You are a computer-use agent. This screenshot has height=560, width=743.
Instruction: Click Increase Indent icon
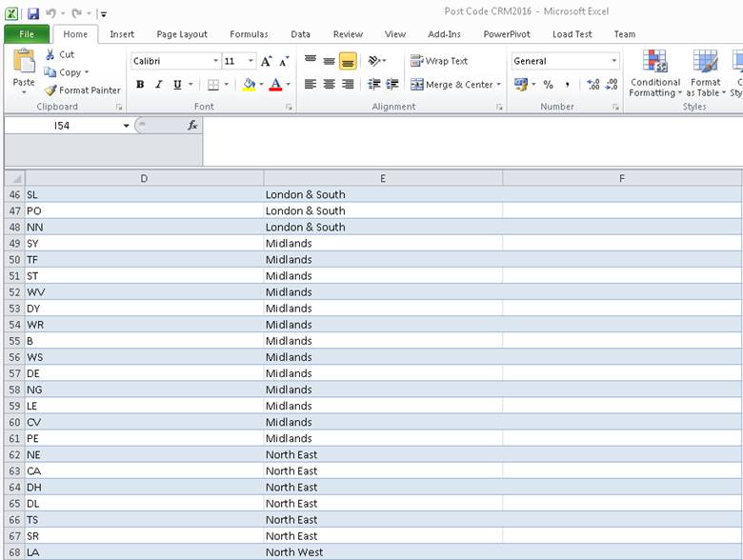(x=392, y=85)
